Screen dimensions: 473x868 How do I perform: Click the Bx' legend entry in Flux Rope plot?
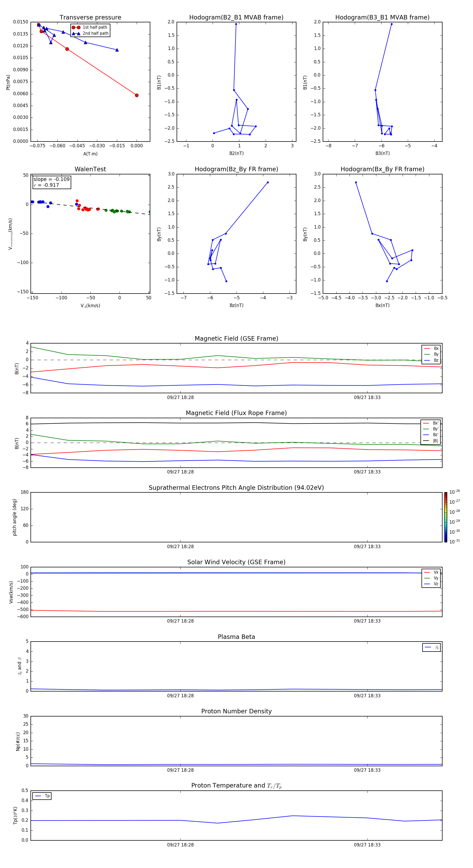point(431,423)
